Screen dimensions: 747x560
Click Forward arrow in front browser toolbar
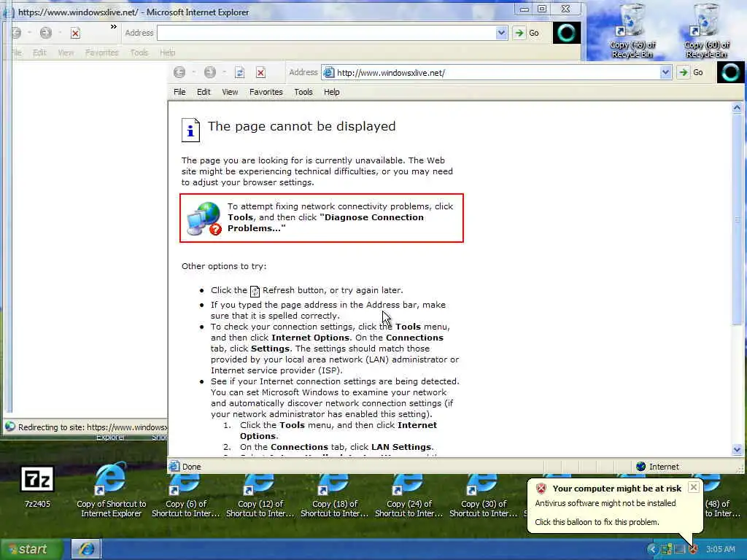(x=209, y=72)
